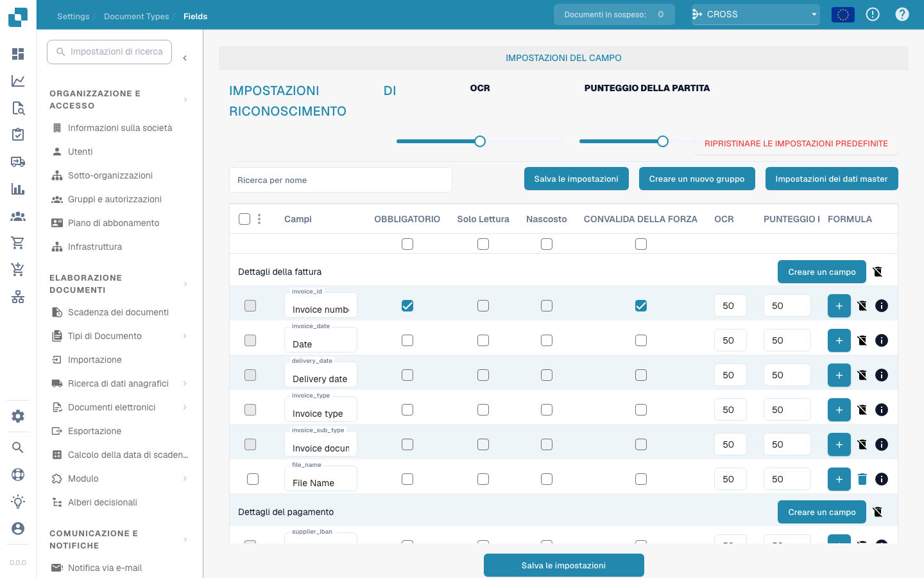This screenshot has height=578, width=924.
Task: Tick the select-all checkbox beside Campi
Action: point(244,219)
